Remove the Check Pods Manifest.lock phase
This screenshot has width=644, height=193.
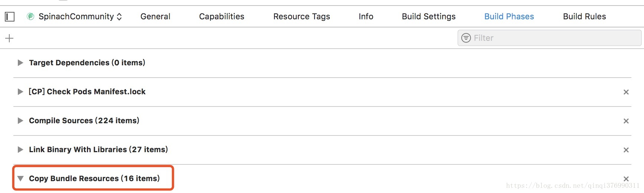tap(626, 92)
